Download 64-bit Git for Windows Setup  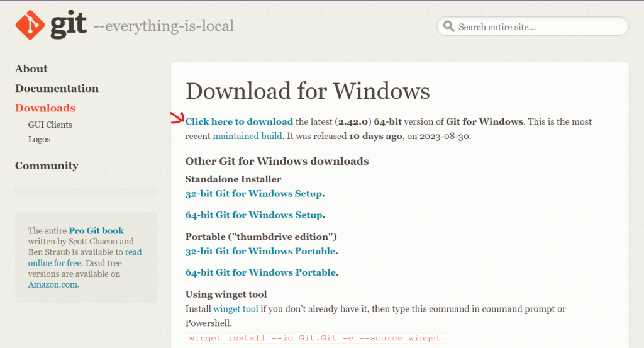[254, 215]
